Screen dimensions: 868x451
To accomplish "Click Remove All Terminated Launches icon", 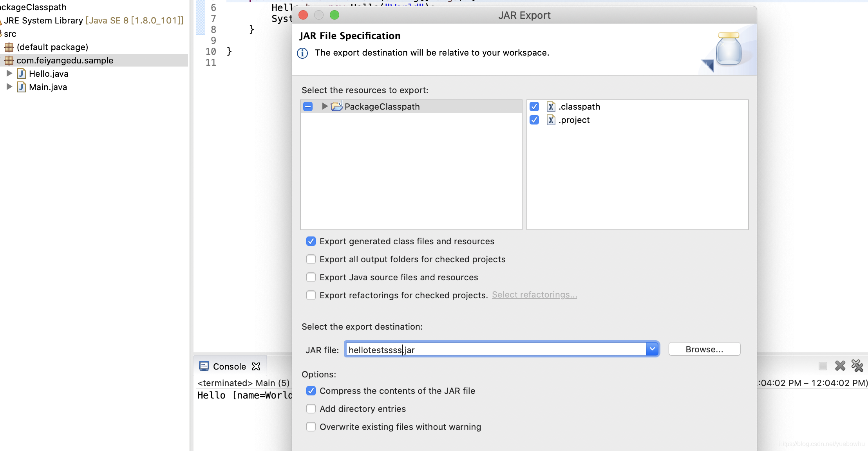I will 857,366.
